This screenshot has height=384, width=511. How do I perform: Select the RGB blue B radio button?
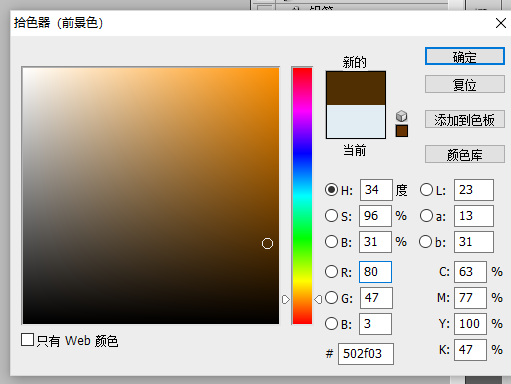click(331, 324)
